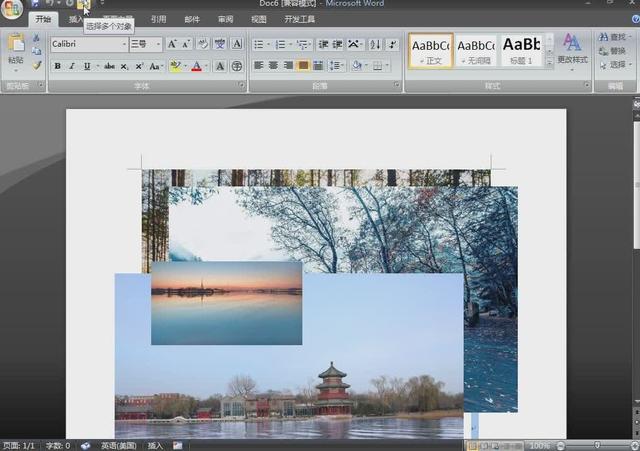640x451 pixels.
Task: Open the 视图 ribbon tab
Action: point(259,19)
